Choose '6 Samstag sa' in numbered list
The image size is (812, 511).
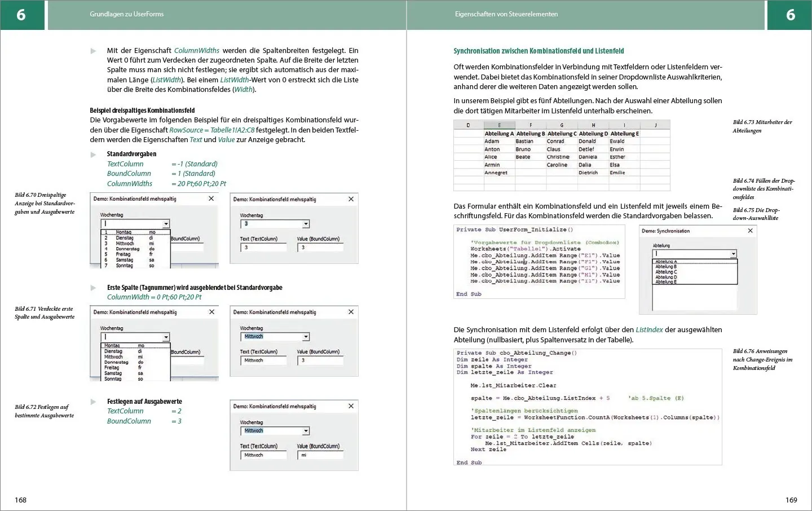point(135,260)
